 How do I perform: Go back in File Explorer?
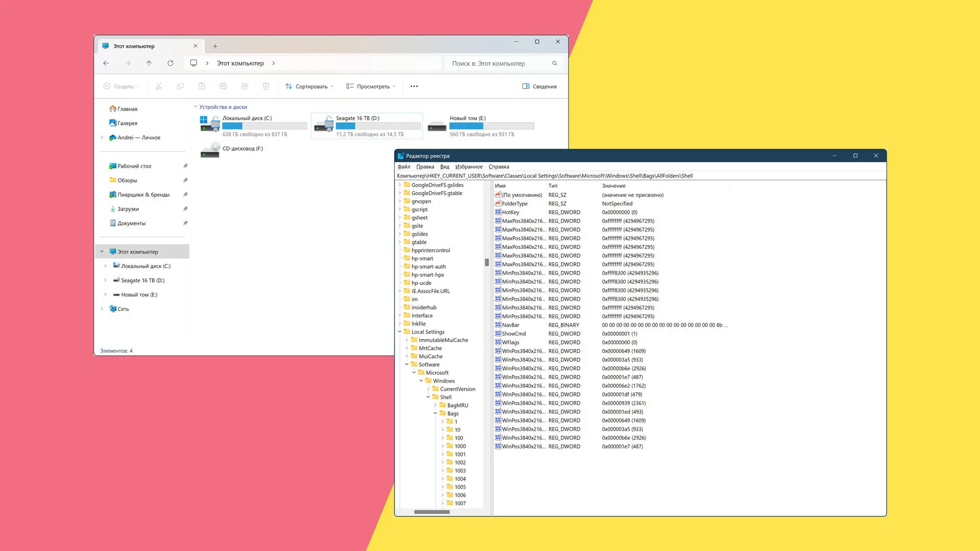click(106, 63)
